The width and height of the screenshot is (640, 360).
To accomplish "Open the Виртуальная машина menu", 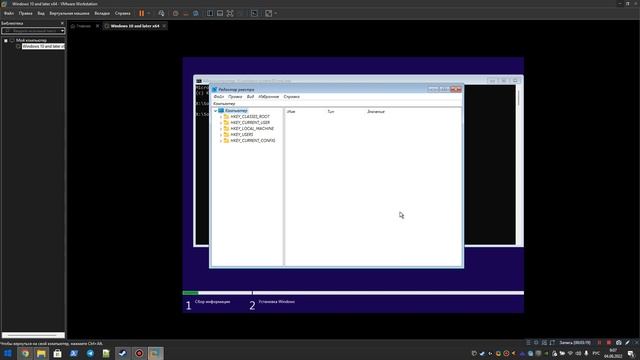I will [69, 13].
